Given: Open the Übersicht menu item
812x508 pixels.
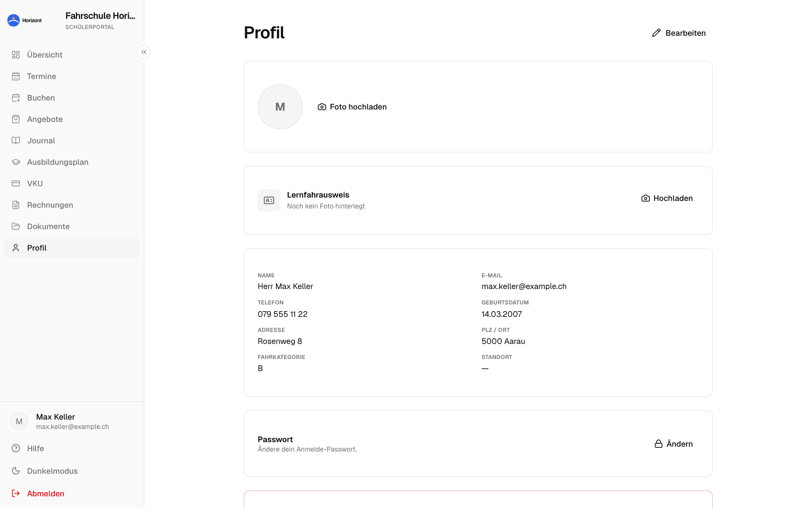Looking at the screenshot, I should click(72, 55).
